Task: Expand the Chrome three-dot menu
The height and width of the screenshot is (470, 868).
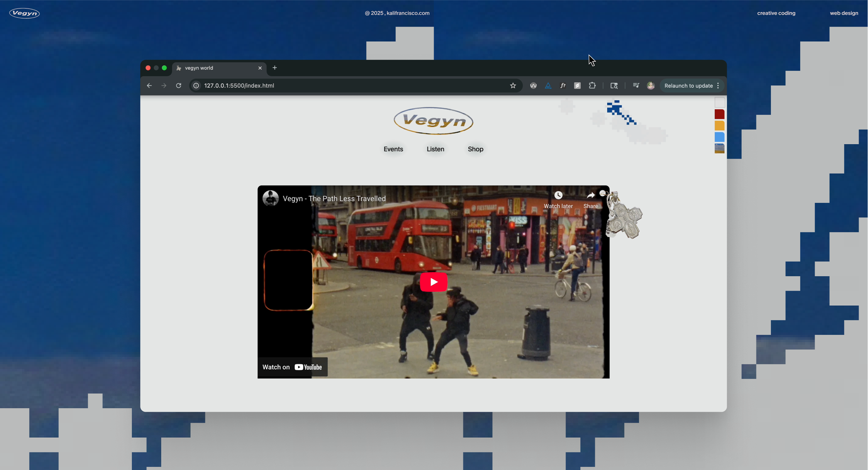Action: [718, 86]
